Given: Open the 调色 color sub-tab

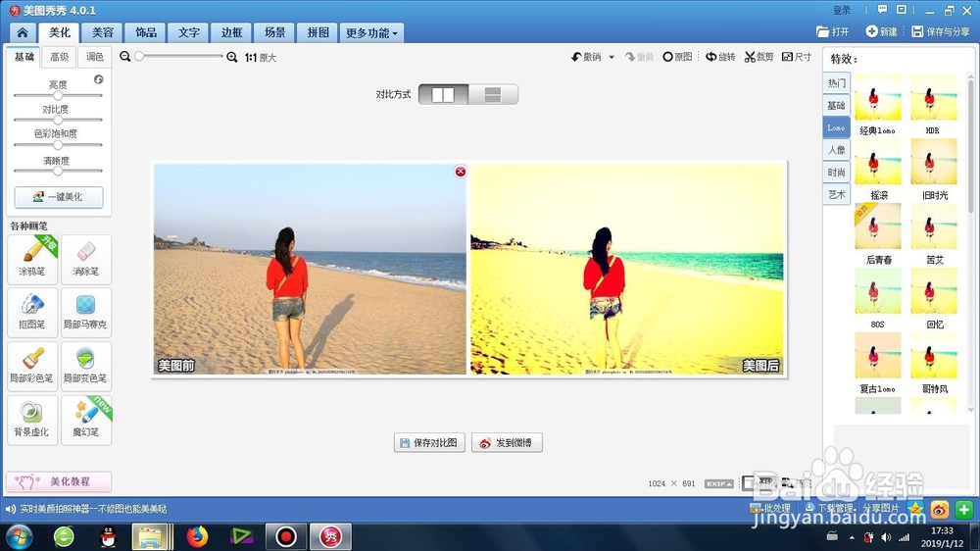Looking at the screenshot, I should click(94, 57).
